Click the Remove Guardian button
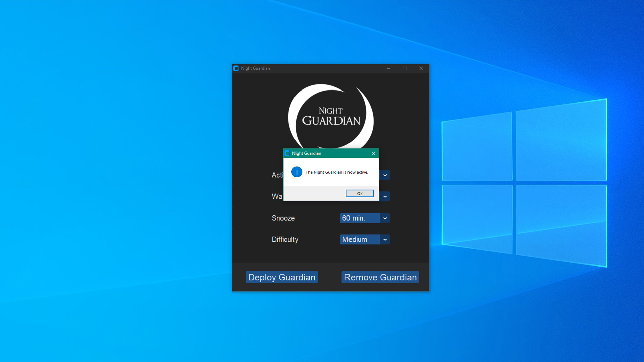 coord(380,277)
